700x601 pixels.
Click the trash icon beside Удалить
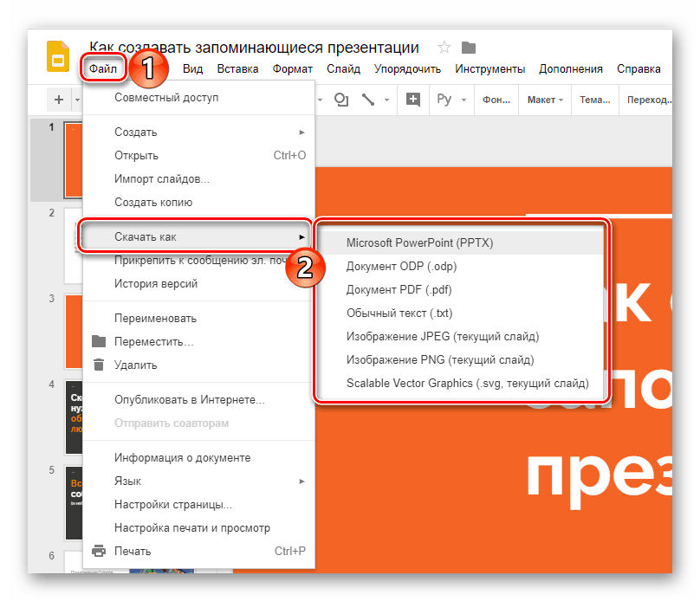[x=99, y=365]
